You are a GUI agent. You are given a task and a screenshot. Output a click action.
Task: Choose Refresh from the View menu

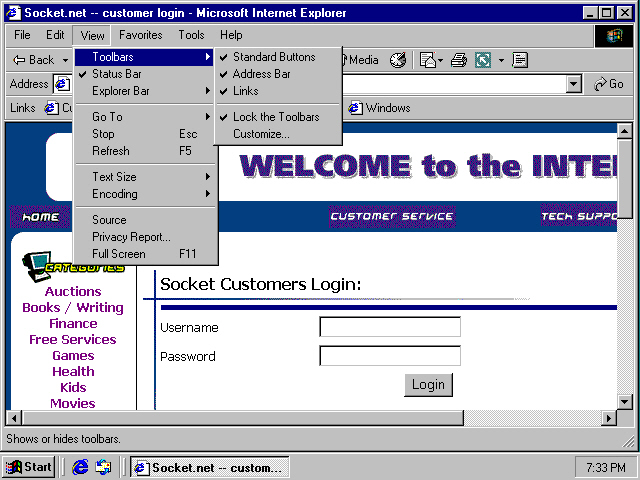pyautogui.click(x=144, y=151)
